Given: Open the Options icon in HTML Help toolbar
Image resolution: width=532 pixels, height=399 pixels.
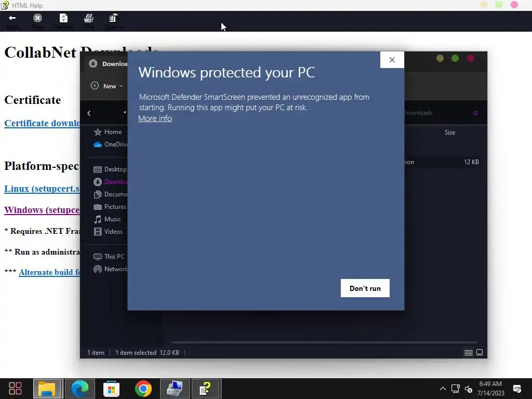Looking at the screenshot, I should click(113, 18).
